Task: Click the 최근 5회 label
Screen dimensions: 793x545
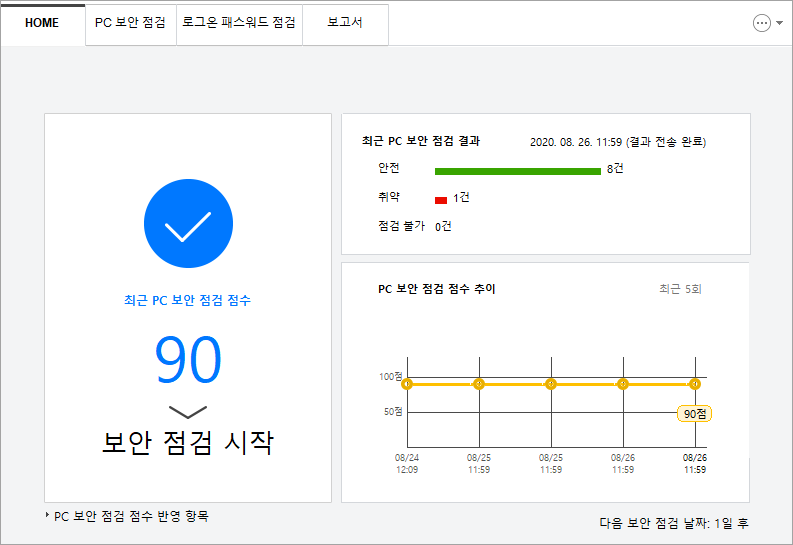Action: (x=680, y=289)
